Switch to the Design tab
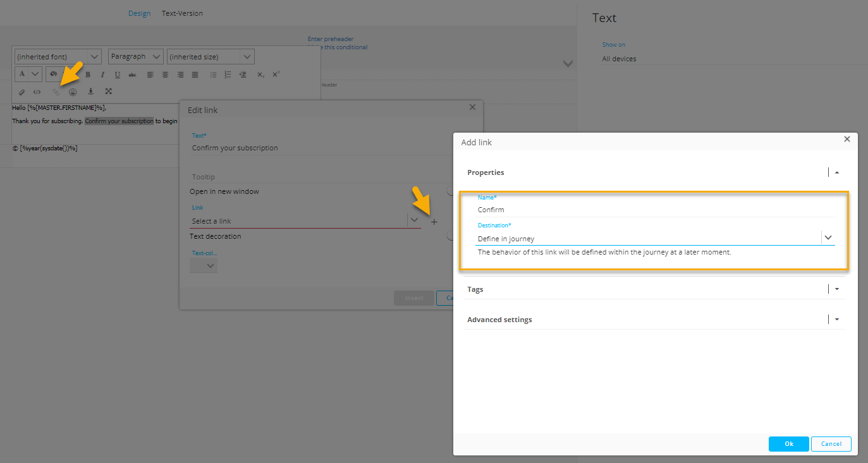The image size is (868, 463). pos(139,13)
